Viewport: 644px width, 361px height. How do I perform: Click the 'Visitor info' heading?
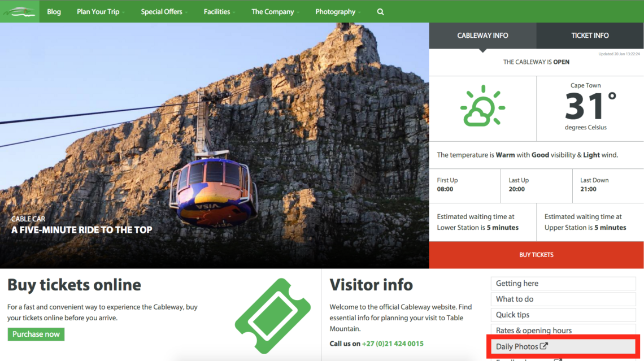[371, 285]
